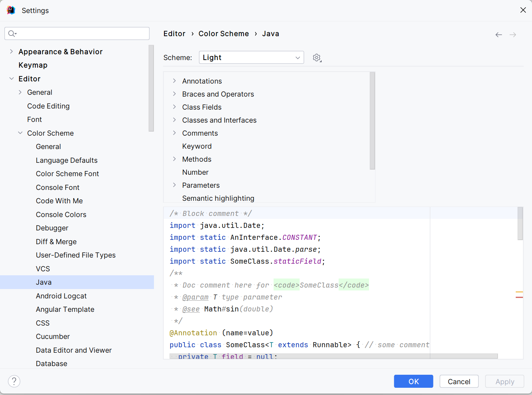The image size is (532, 395).
Task: Click the OK button
Action: pos(413,381)
